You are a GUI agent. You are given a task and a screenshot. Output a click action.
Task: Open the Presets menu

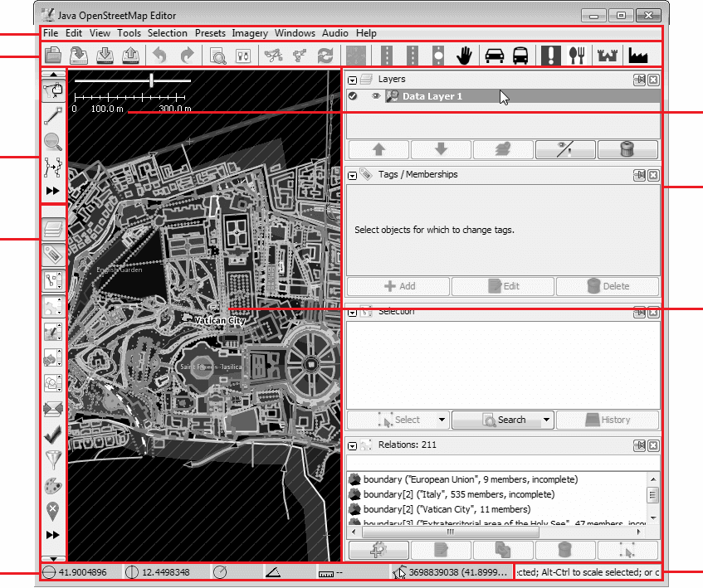210,33
